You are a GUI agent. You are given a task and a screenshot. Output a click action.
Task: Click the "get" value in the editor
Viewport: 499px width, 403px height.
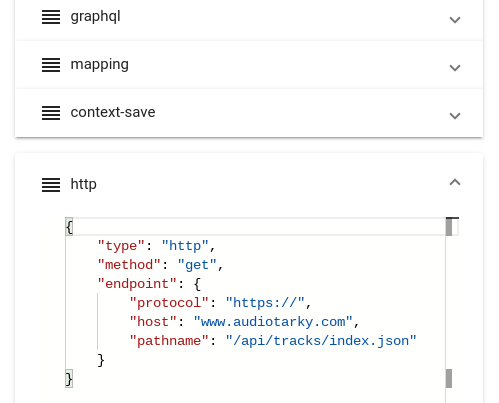click(197, 265)
